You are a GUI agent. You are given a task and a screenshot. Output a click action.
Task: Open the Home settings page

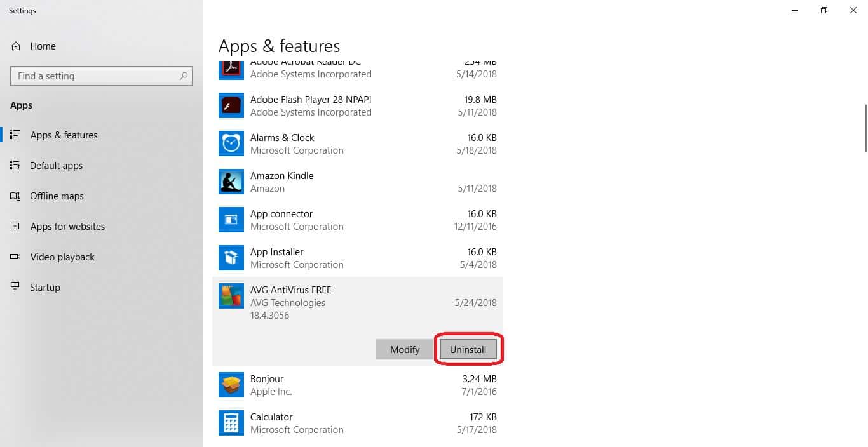click(x=102, y=46)
